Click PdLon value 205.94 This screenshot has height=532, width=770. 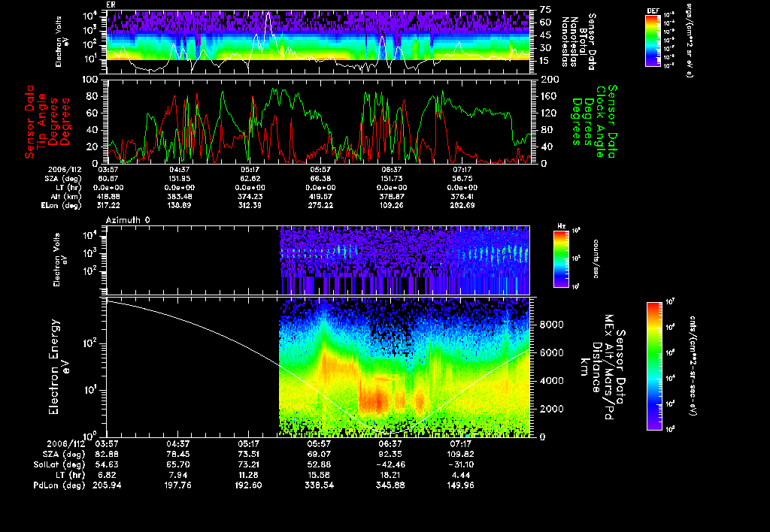(x=107, y=485)
